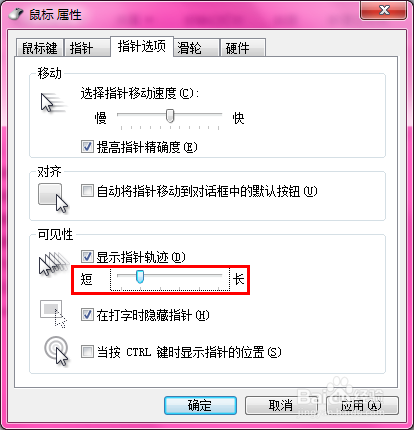Switch to the 鼠标键 tab
Image resolution: width=414 pixels, height=430 pixels.
[40, 48]
